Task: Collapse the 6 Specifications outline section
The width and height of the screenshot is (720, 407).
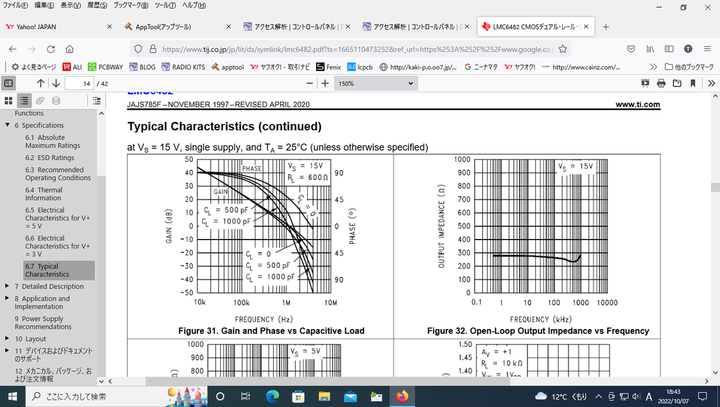Action: [7, 125]
